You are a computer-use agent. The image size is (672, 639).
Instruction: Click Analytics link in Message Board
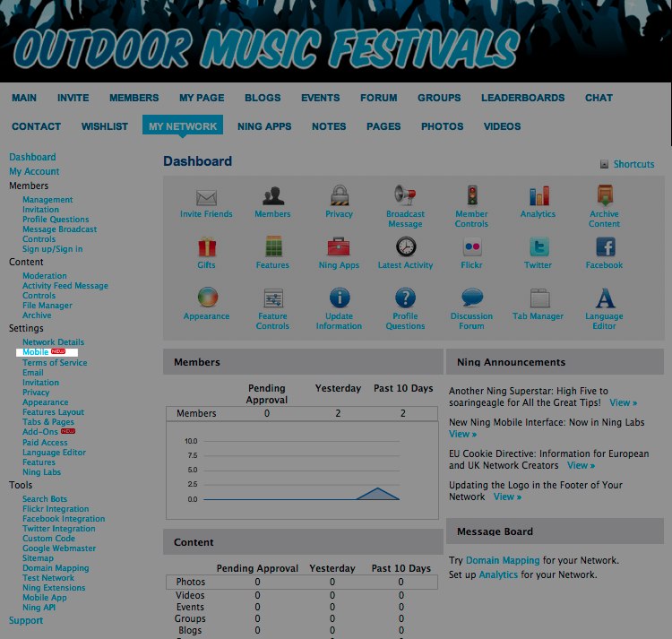tap(498, 574)
